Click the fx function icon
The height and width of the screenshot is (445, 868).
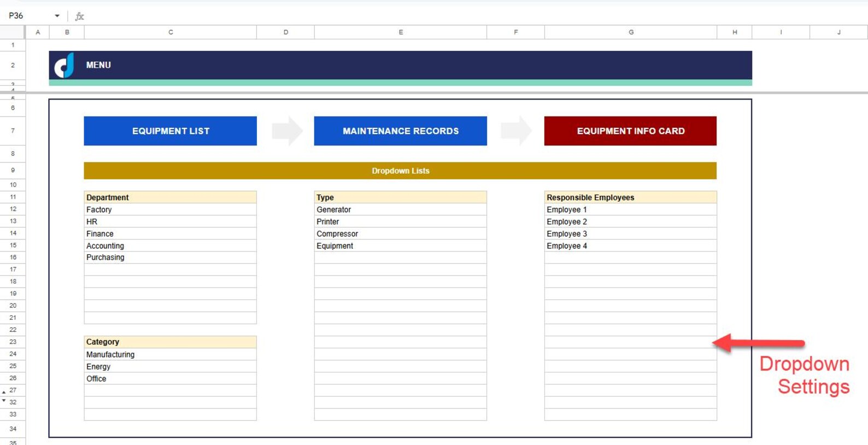click(79, 16)
